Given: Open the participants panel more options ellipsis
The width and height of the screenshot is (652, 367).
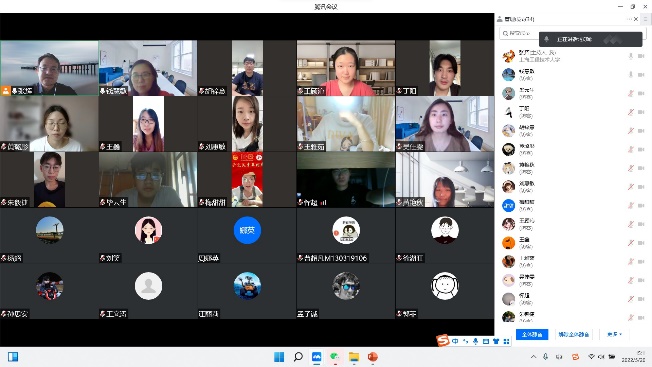Looking at the screenshot, I should (x=629, y=19).
